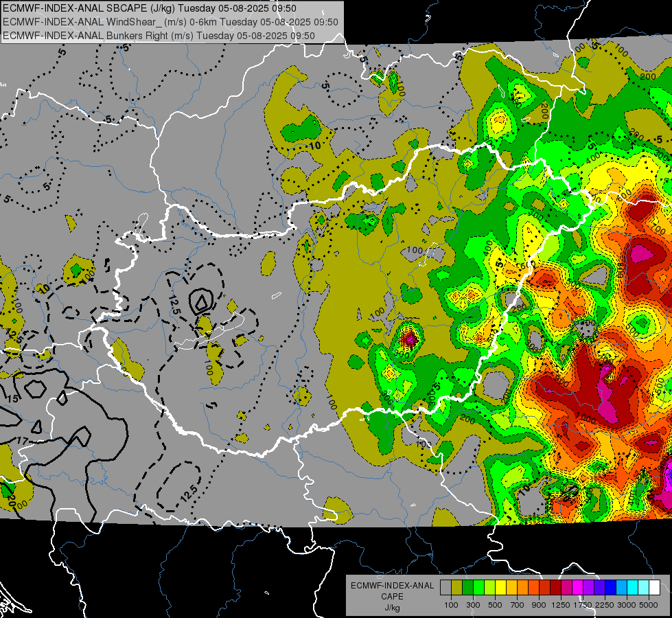
Task: Click the 100 value under color bar
Action: point(451,605)
